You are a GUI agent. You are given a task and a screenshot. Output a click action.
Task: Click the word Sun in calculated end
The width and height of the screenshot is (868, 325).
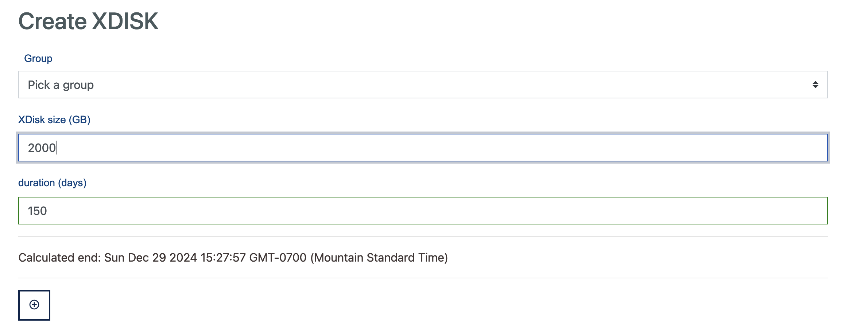pyautogui.click(x=115, y=258)
